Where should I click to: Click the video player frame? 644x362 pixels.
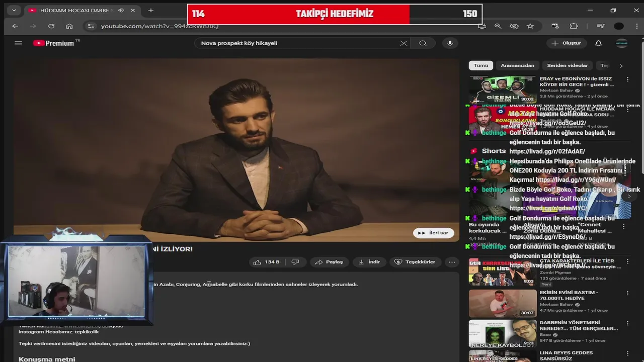236,150
